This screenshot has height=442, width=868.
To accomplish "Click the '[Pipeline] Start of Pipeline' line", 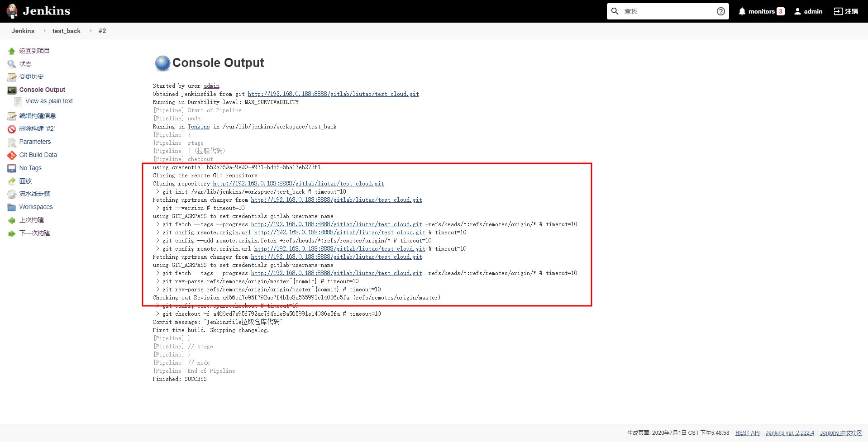I will click(197, 110).
